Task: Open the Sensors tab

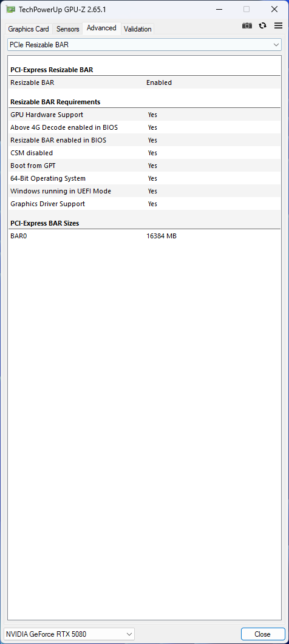Action: (67, 29)
